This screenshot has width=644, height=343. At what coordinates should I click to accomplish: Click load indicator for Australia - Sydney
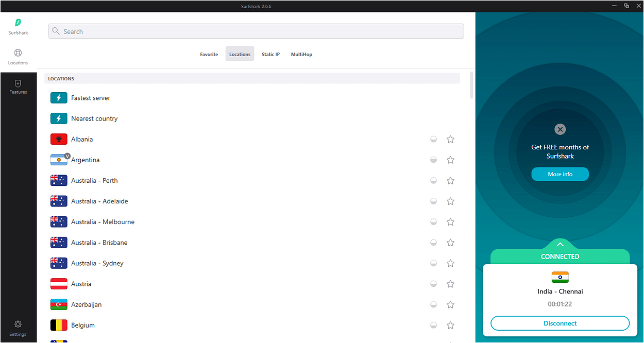(434, 263)
